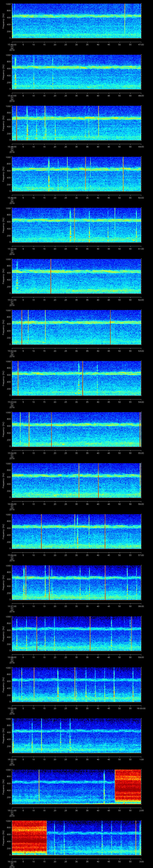Image resolution: width=153 pixels, height=868 pixels.
Task: Click the red spike near 43 seconds in the 15:57:00 panel
Action: click(105, 583)
